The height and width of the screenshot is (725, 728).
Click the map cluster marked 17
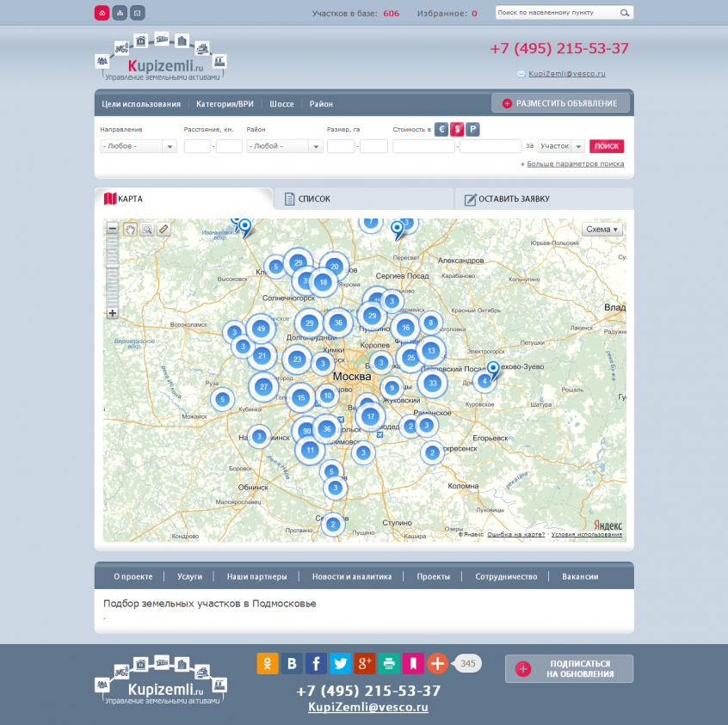371,416
